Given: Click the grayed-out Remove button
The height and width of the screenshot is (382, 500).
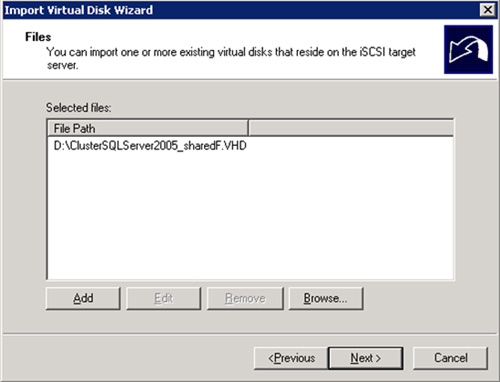Looking at the screenshot, I should tap(245, 298).
